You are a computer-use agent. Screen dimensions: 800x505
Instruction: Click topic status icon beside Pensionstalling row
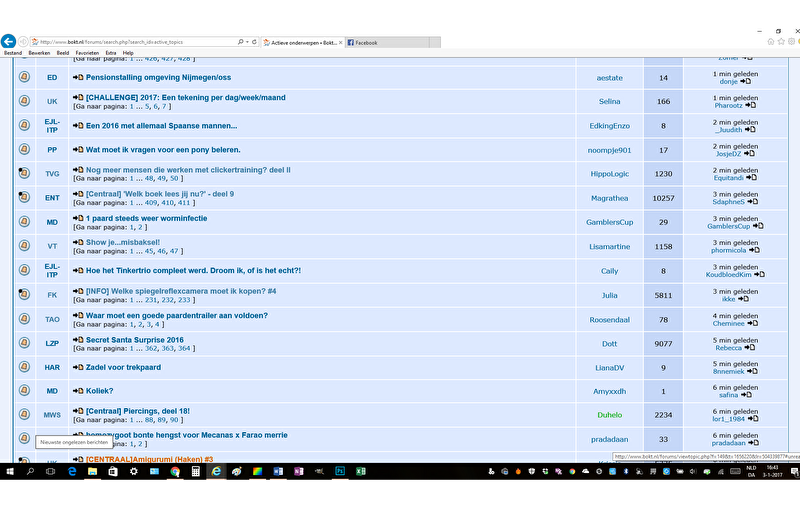pyautogui.click(x=24, y=77)
